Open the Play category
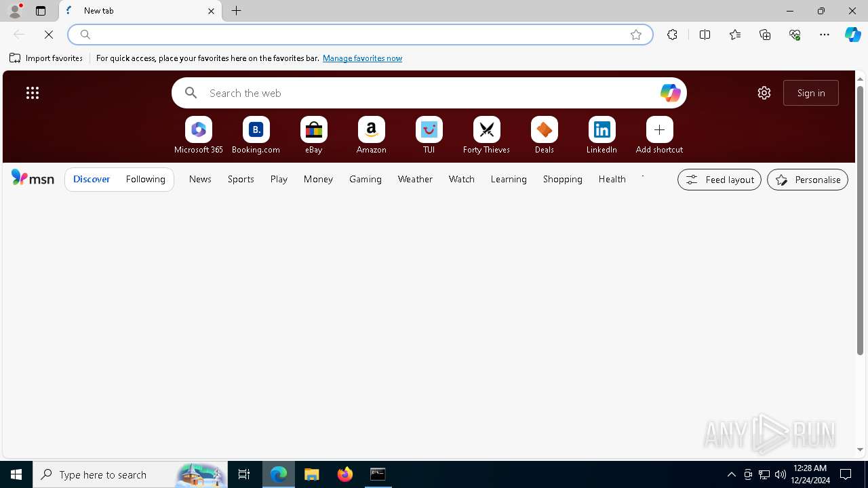Image resolution: width=868 pixels, height=488 pixels. 279,179
